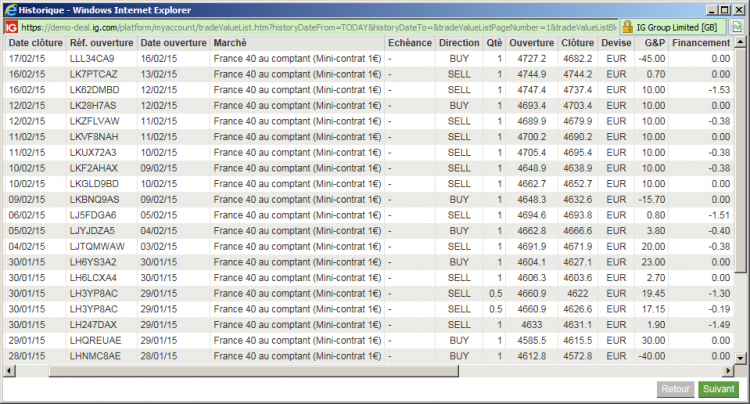
Task: Click the G&P column header
Action: 654,43
